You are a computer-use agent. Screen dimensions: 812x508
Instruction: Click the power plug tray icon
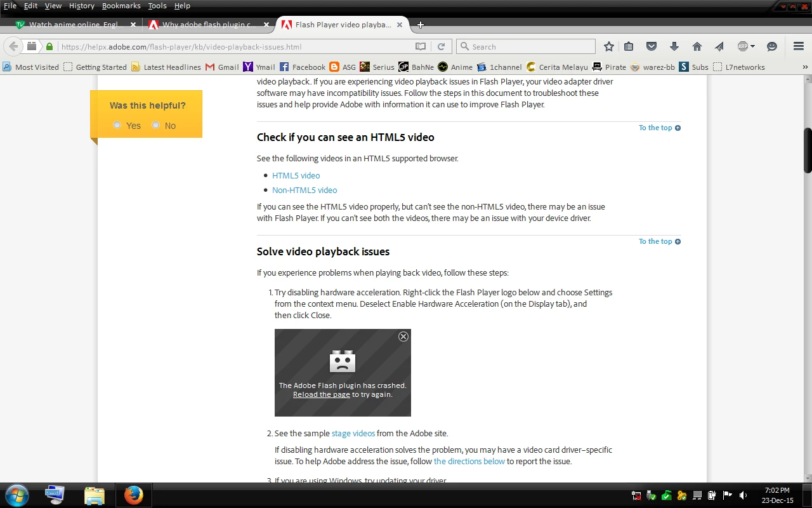tap(712, 495)
